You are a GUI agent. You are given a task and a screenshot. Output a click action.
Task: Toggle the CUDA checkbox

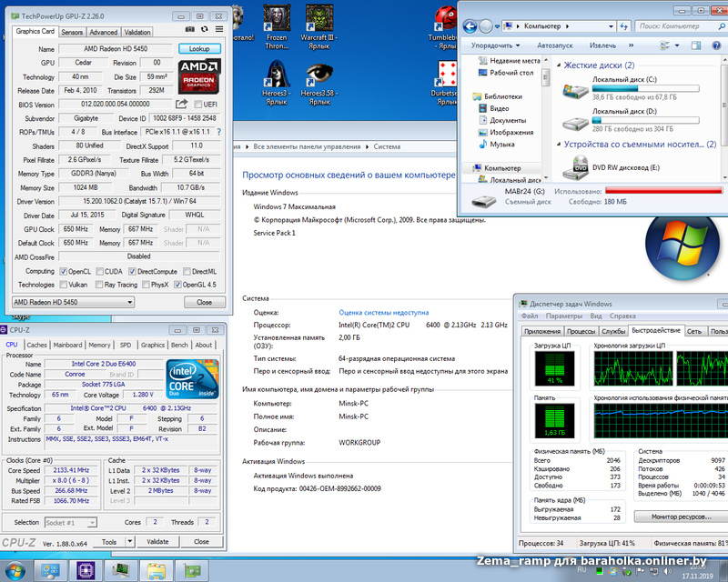(x=99, y=272)
